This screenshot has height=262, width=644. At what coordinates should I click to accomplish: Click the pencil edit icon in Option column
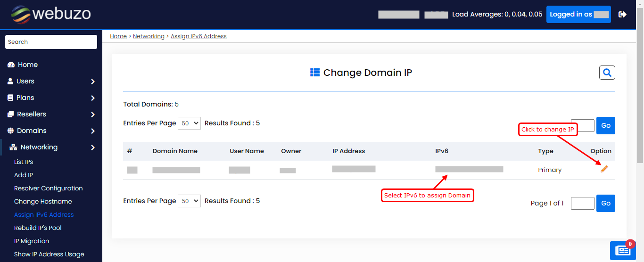pyautogui.click(x=604, y=169)
